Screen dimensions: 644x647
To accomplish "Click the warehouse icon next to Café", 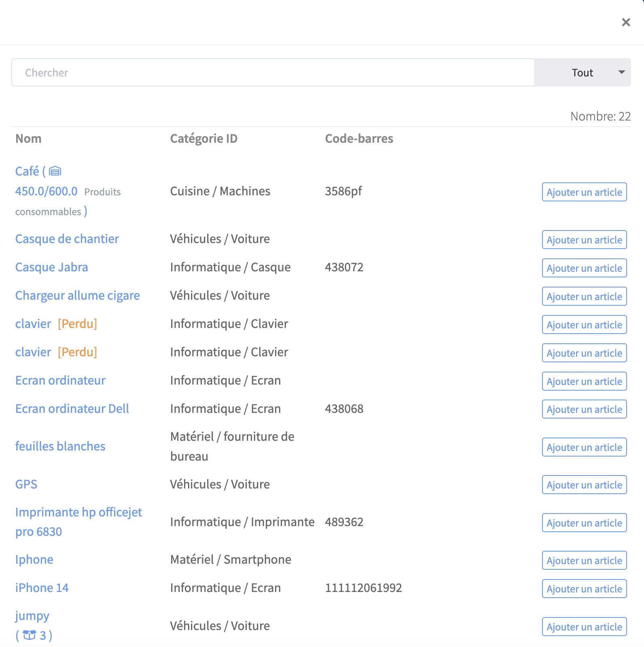I will [55, 171].
